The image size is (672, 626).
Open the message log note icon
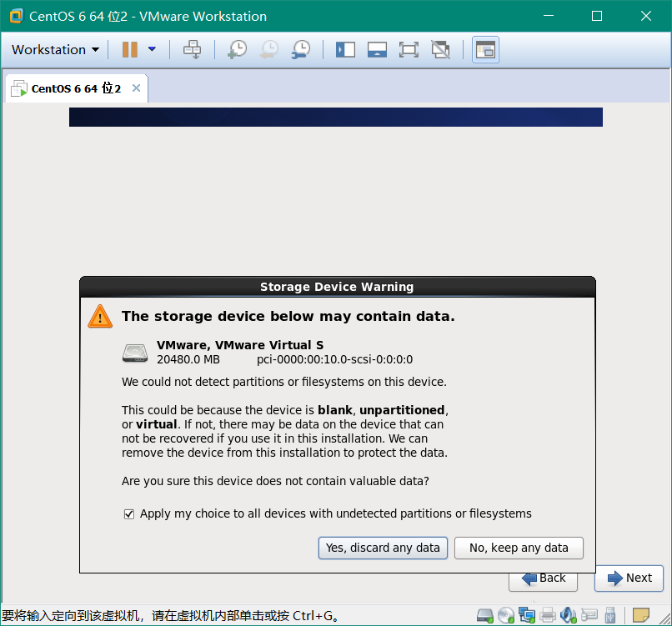[641, 615]
